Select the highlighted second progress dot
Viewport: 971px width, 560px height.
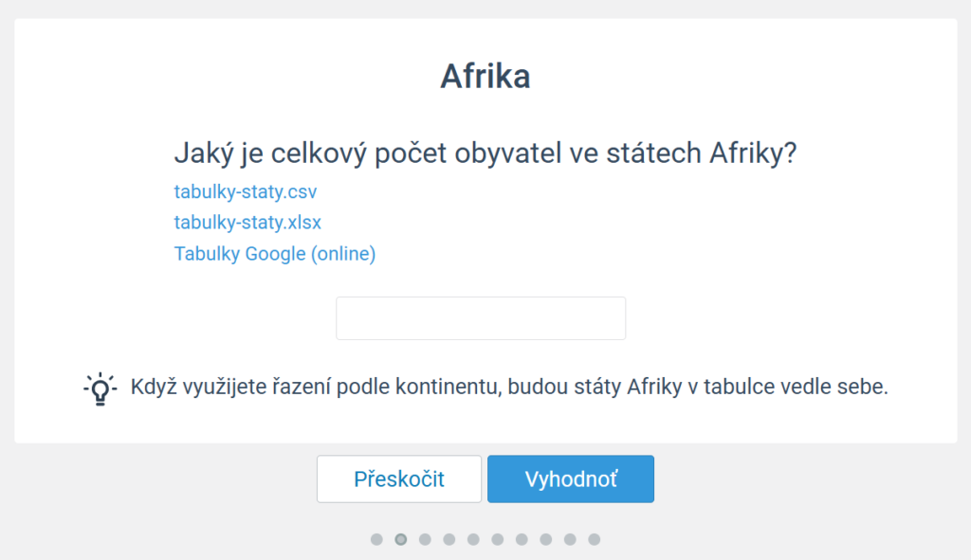click(x=401, y=539)
